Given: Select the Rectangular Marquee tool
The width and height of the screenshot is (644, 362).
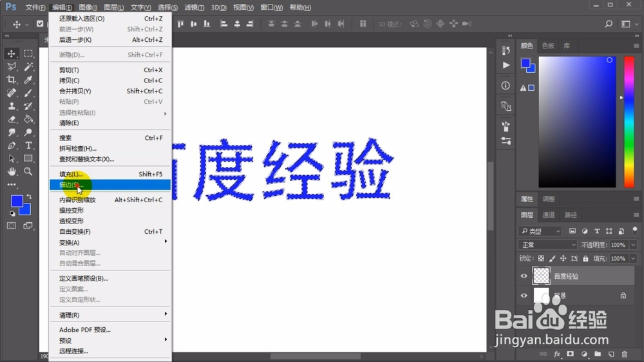Looking at the screenshot, I should coord(28,53).
